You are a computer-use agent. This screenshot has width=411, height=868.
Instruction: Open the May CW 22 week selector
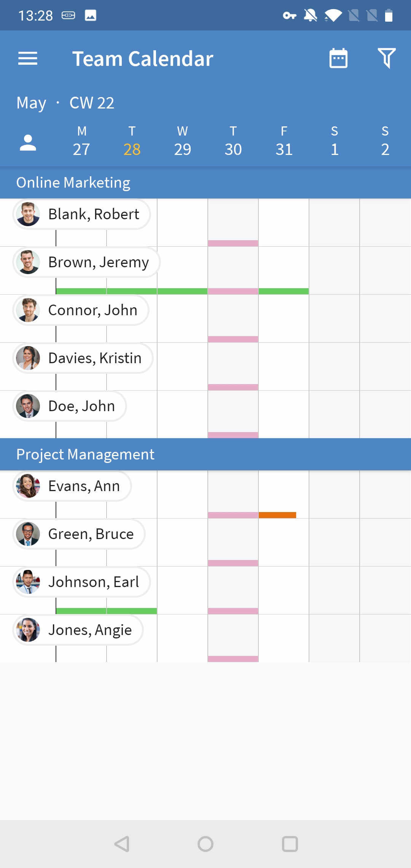(x=65, y=103)
